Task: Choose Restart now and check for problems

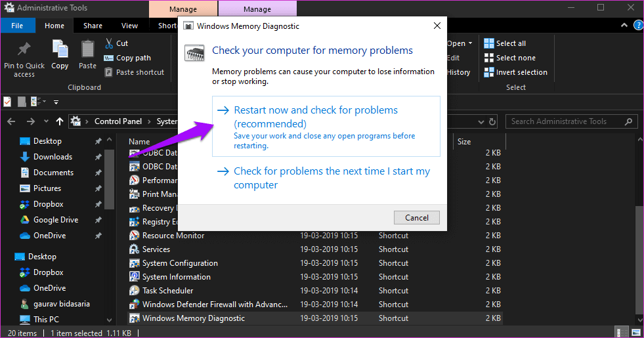Action: click(326, 127)
